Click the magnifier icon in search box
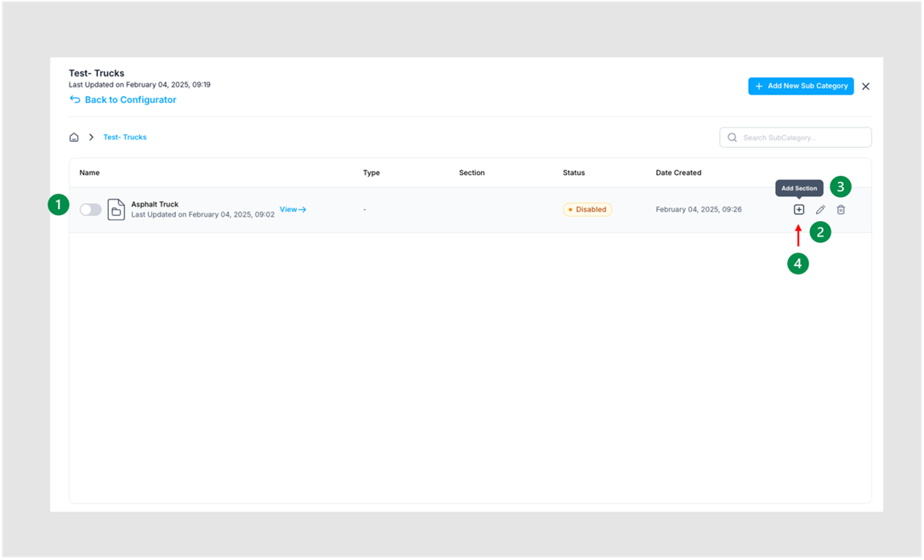The image size is (924, 560). pos(732,137)
